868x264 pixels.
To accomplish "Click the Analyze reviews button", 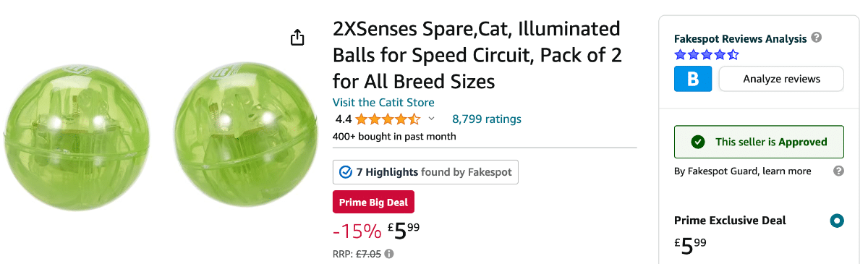I will tap(781, 79).
